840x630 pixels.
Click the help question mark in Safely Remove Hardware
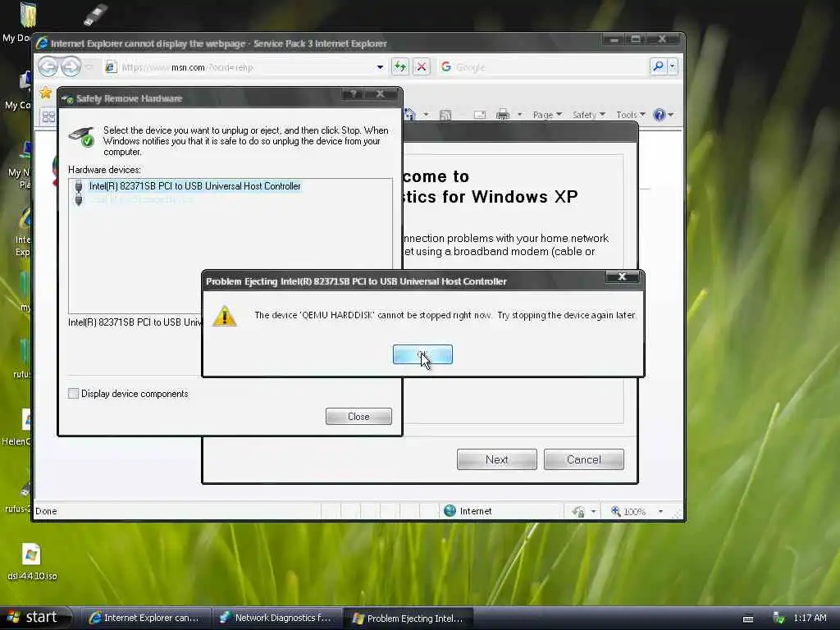(353, 94)
